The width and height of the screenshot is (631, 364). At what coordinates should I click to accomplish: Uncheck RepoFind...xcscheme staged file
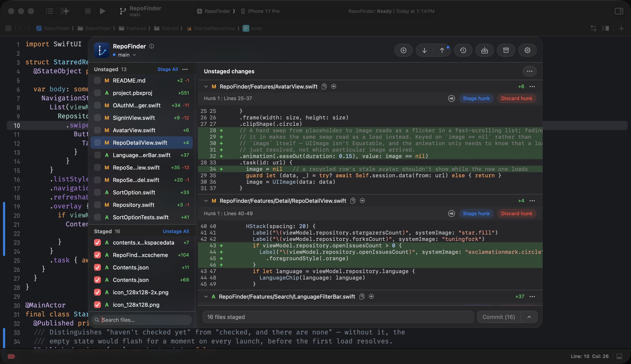[97, 255]
